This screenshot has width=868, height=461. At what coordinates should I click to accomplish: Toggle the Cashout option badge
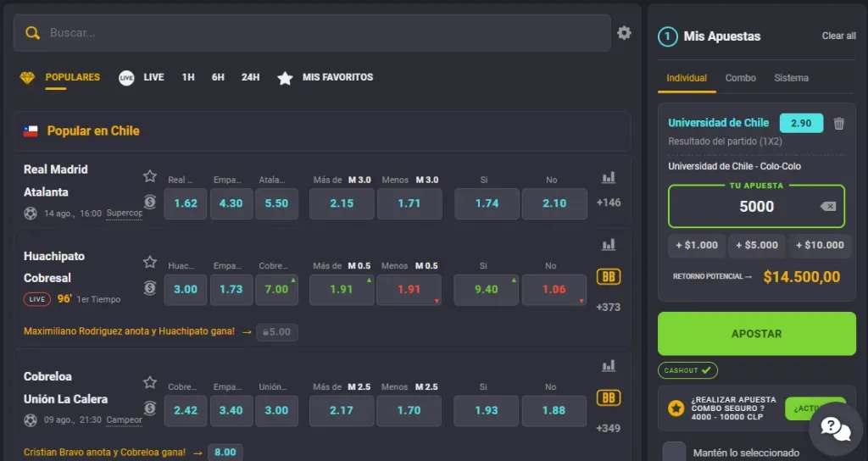point(687,370)
